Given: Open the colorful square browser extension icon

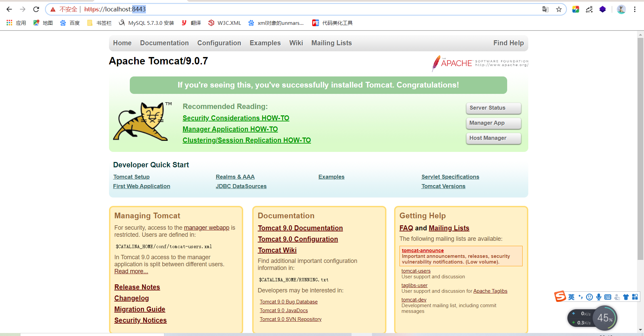Looking at the screenshot, I should [576, 9].
